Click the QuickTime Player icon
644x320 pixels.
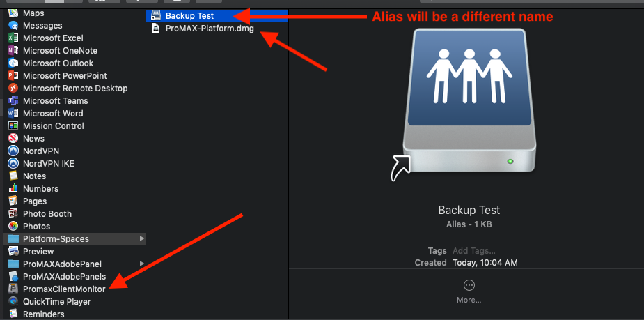pyautogui.click(x=13, y=301)
